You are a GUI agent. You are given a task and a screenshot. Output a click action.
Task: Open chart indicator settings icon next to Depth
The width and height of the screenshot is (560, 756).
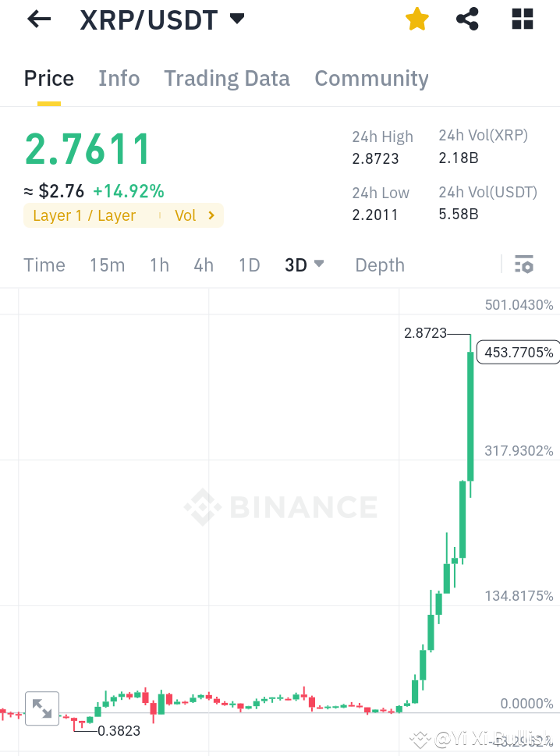(x=523, y=264)
